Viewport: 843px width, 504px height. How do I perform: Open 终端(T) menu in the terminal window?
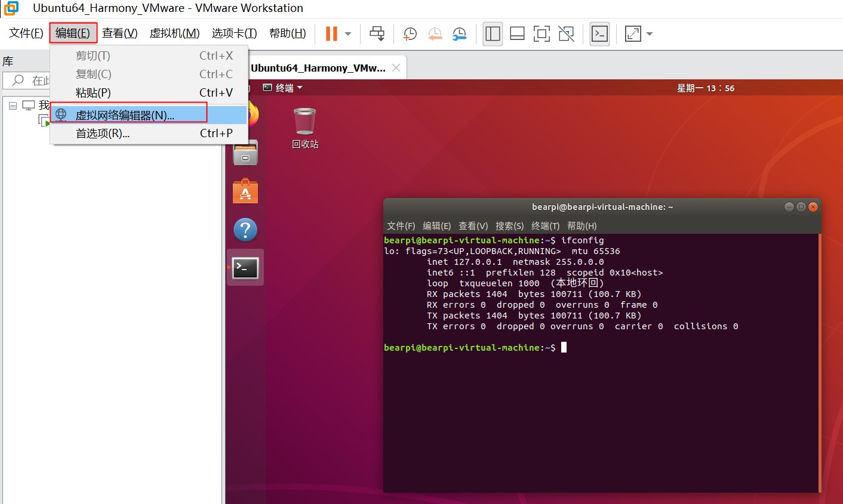546,226
